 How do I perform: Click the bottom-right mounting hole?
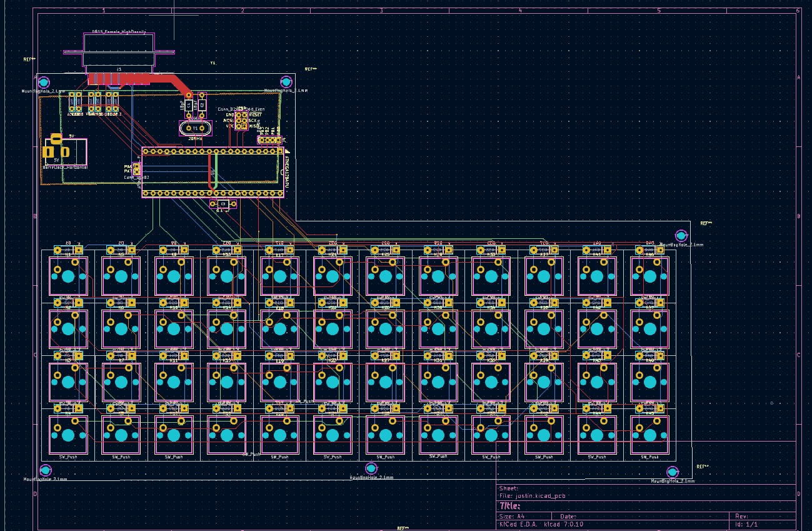click(x=673, y=472)
